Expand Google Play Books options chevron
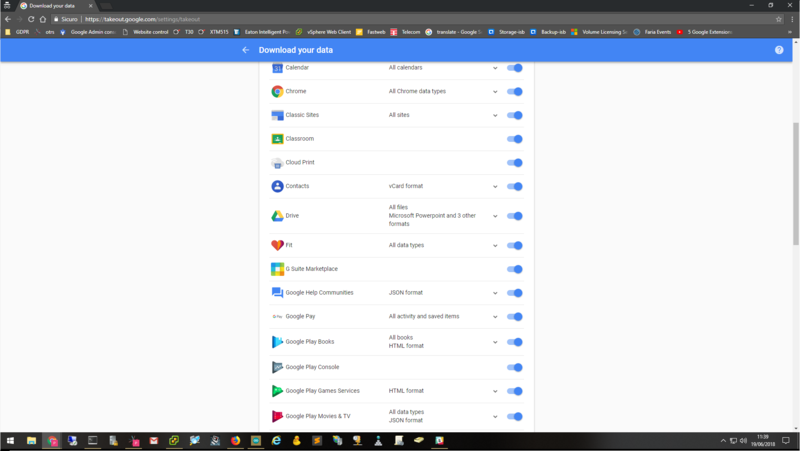 click(x=495, y=342)
